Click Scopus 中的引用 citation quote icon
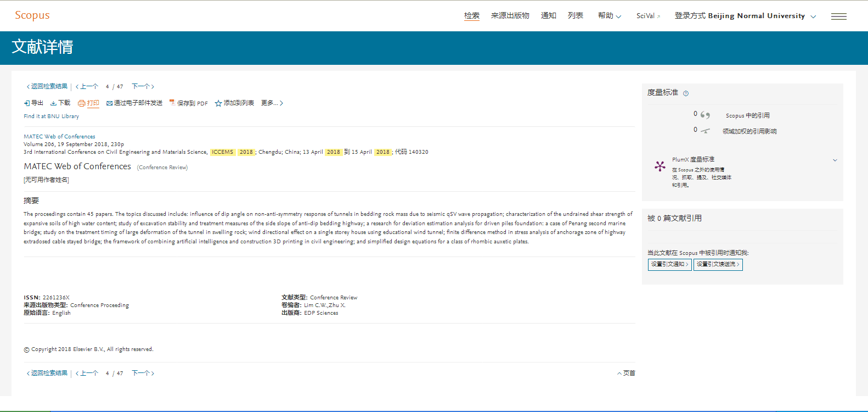This screenshot has width=868, height=412. point(705,115)
